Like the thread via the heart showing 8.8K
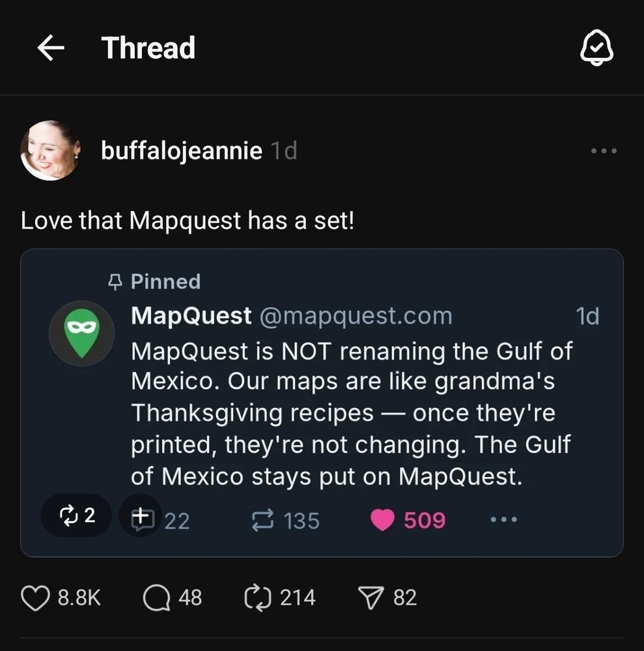The width and height of the screenshot is (644, 651). tap(35, 598)
